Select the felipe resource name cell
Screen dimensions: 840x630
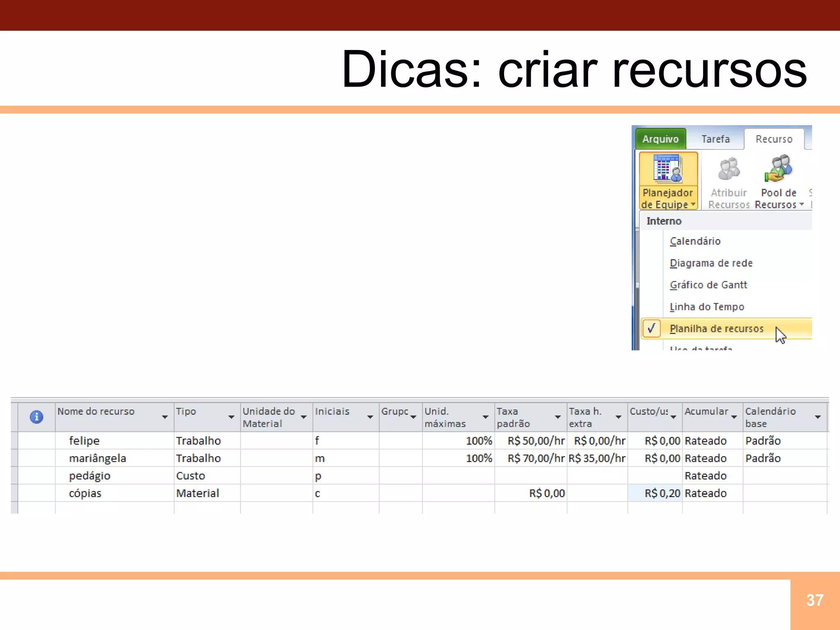(115, 441)
